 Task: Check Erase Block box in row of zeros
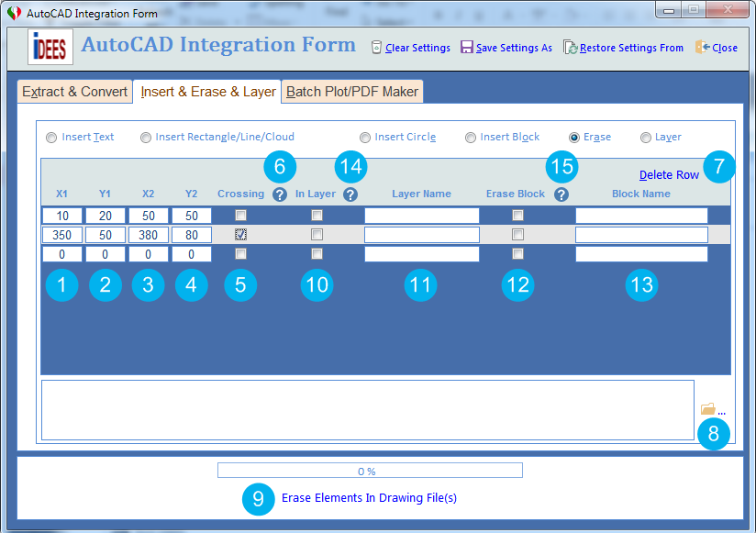(x=517, y=253)
